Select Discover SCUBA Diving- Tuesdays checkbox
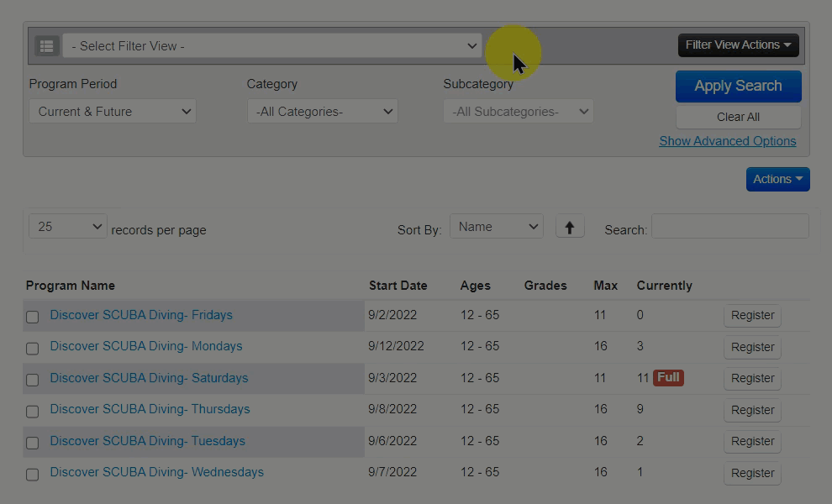Screen dimensions: 832x504 point(33,443)
